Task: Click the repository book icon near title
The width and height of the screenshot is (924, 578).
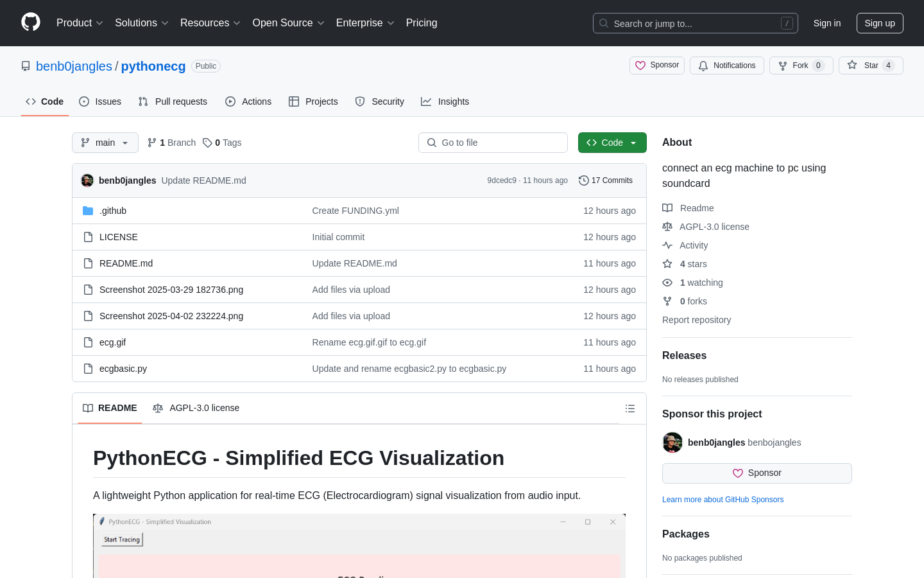Action: pyautogui.click(x=26, y=66)
